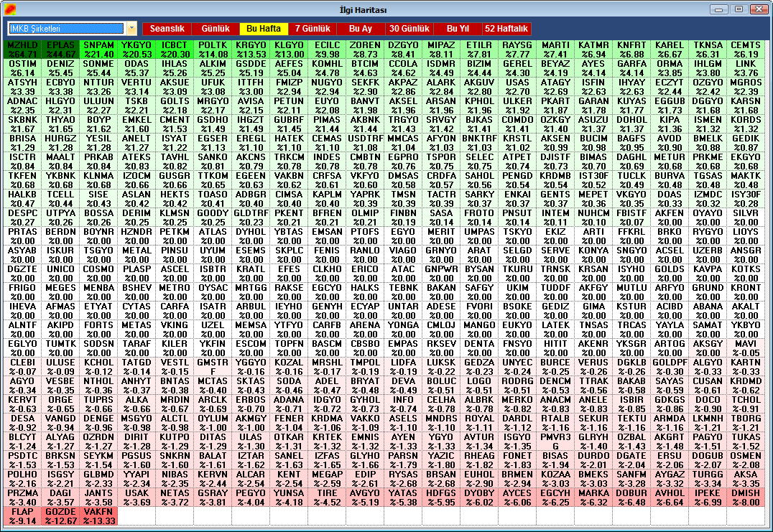Click the DOCO %-0.90 cell

coord(708,404)
